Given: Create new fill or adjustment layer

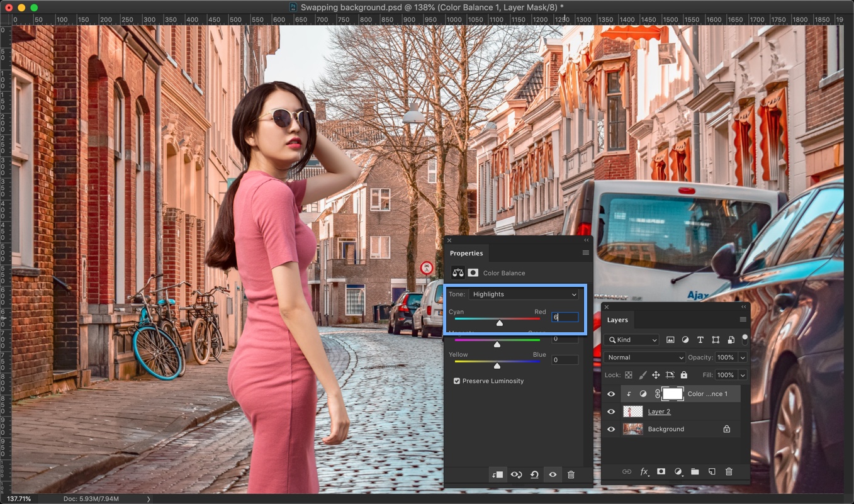Looking at the screenshot, I should click(x=678, y=471).
